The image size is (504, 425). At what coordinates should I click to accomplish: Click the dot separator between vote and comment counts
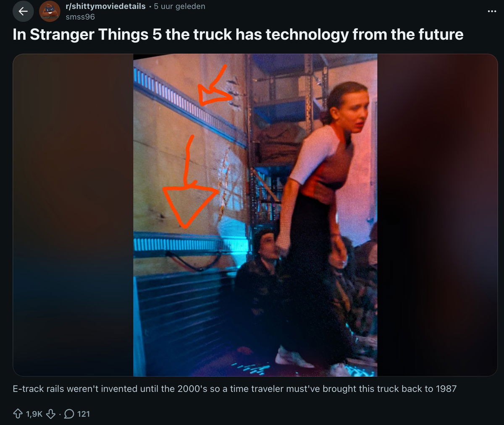(60, 414)
